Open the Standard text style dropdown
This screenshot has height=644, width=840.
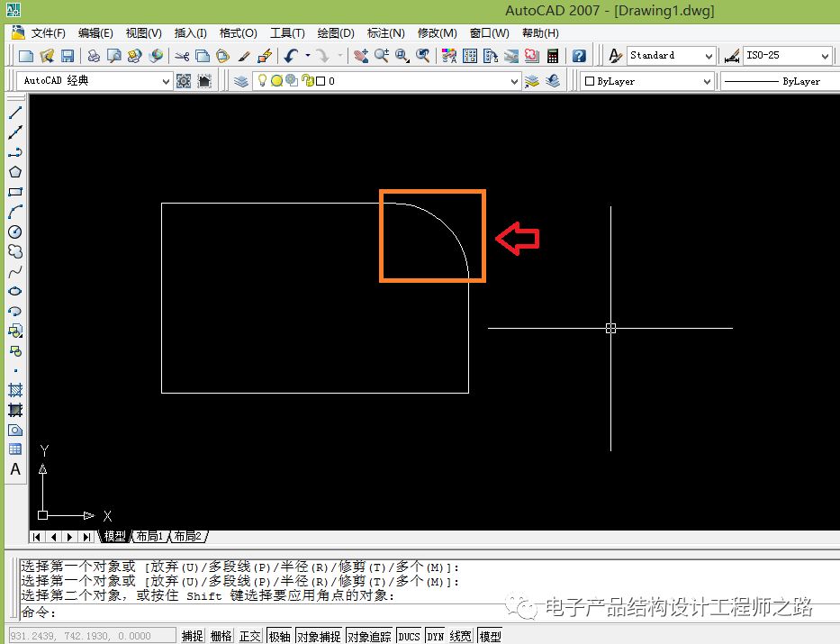tap(709, 56)
